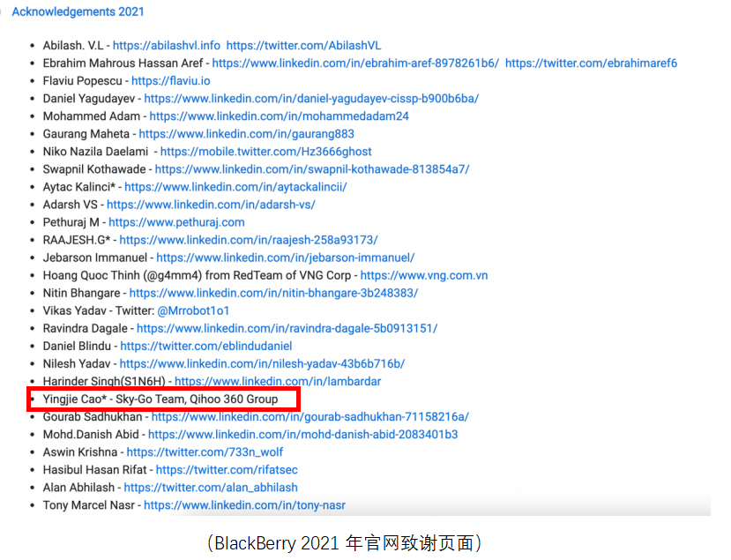This screenshot has height=560, width=731.
Task: Open the www.pethuraj.com link
Action: (x=176, y=222)
